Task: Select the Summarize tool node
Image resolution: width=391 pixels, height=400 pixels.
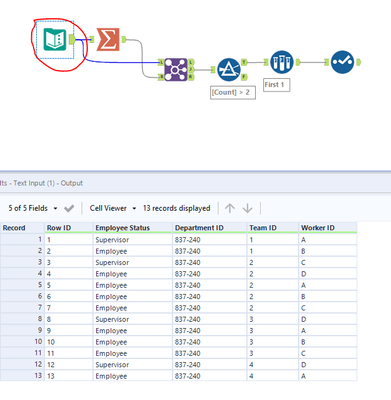Action: (108, 40)
